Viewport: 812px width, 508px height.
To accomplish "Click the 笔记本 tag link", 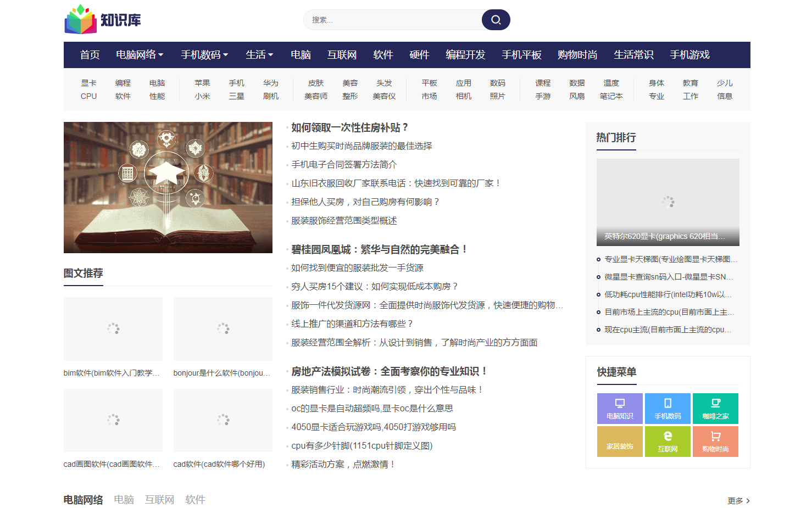I will pyautogui.click(x=611, y=96).
